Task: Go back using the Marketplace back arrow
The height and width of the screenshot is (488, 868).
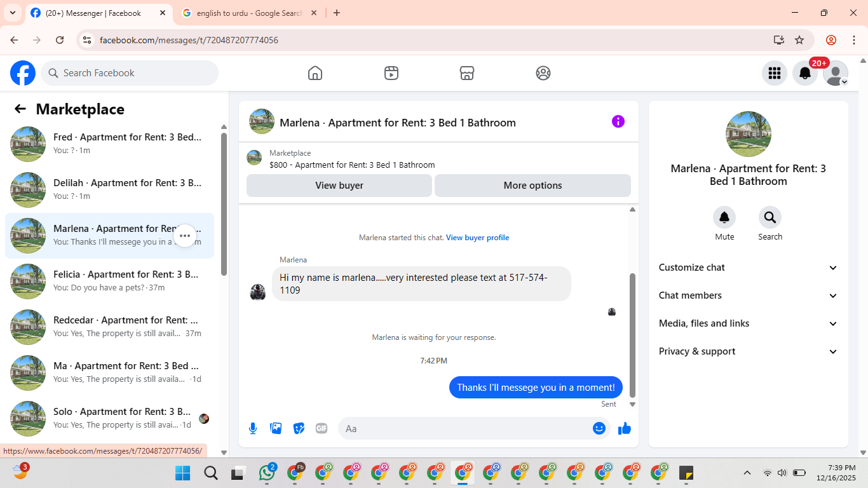Action: 20,109
